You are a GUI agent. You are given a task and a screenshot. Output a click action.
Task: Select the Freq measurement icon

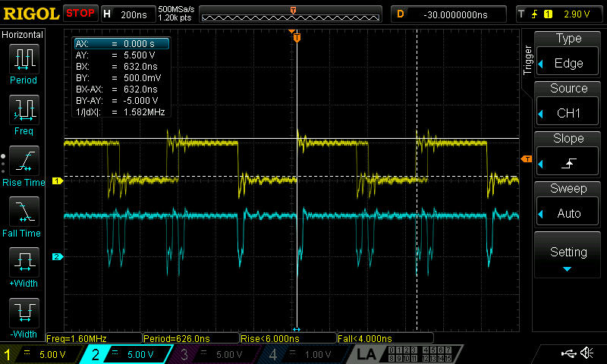pos(24,110)
